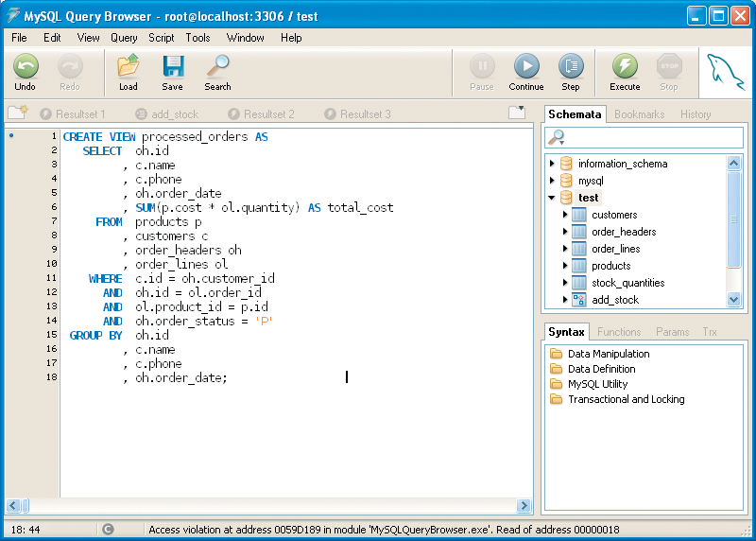The height and width of the screenshot is (541, 756).
Task: Expand the mysql schema node
Action: pos(552,181)
